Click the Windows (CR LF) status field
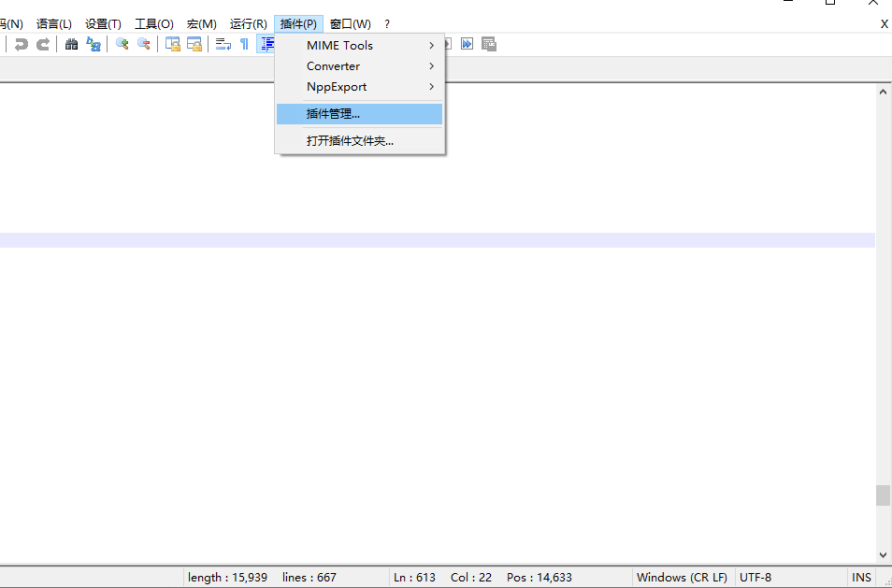Viewport: 892px width, 588px height. pos(682,577)
